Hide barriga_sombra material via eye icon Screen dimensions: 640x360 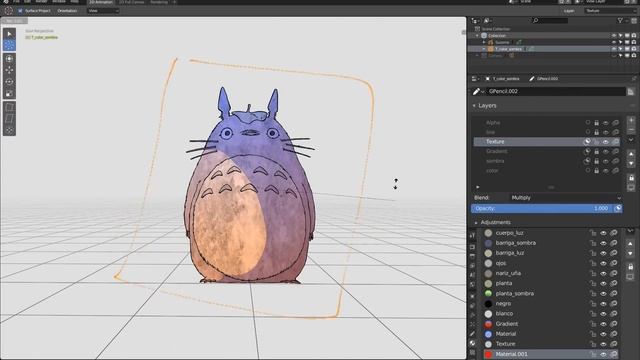click(x=603, y=243)
